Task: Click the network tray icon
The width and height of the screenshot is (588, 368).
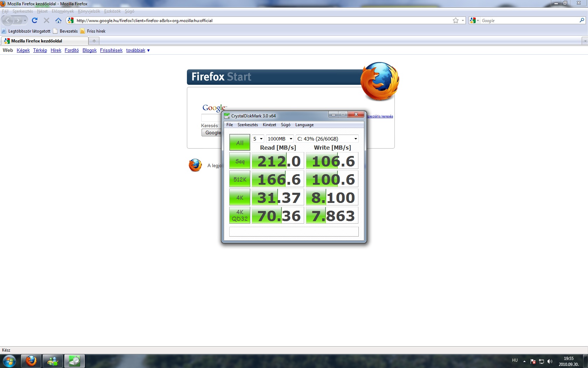Action: (x=541, y=361)
